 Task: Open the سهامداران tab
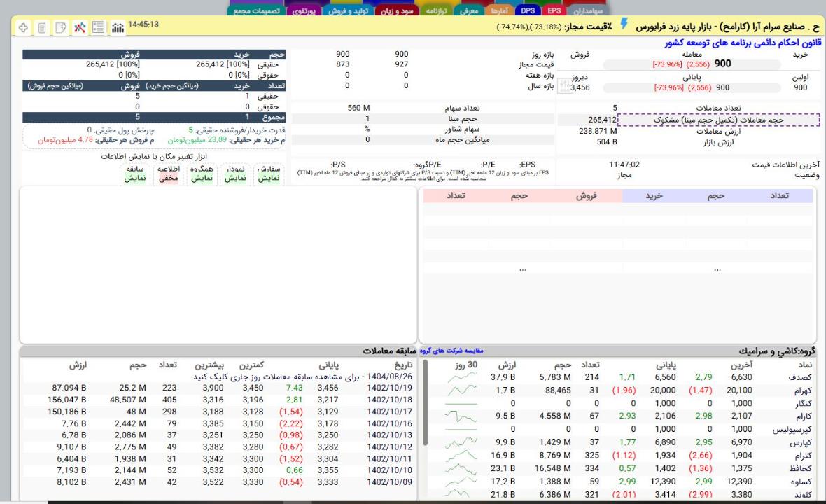coord(589,11)
